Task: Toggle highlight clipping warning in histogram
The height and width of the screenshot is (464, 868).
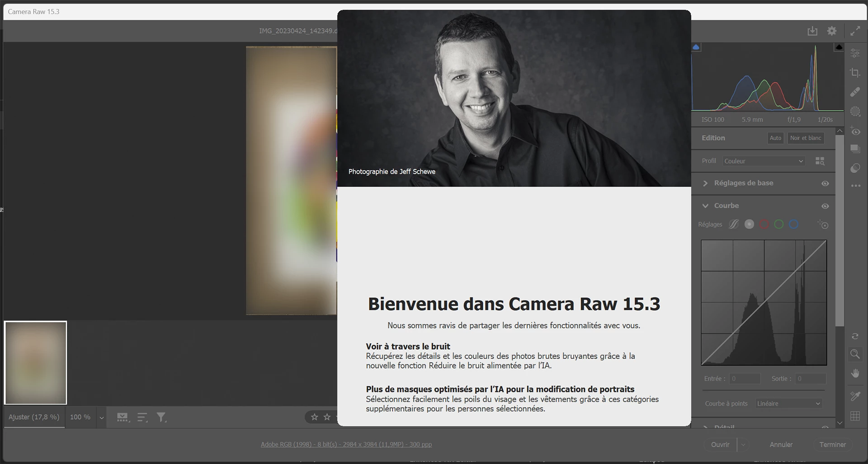Action: coord(839,47)
